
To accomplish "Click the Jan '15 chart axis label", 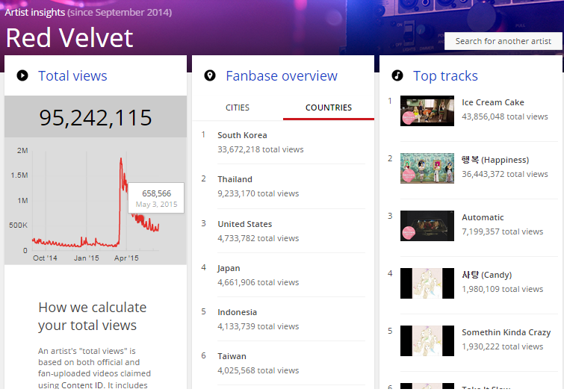I will point(87,258).
